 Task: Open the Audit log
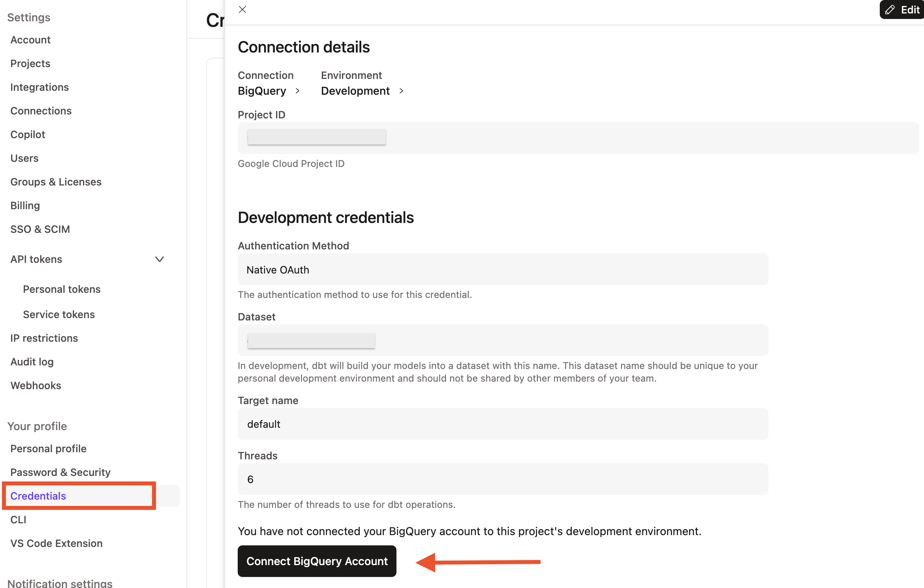[x=32, y=361]
